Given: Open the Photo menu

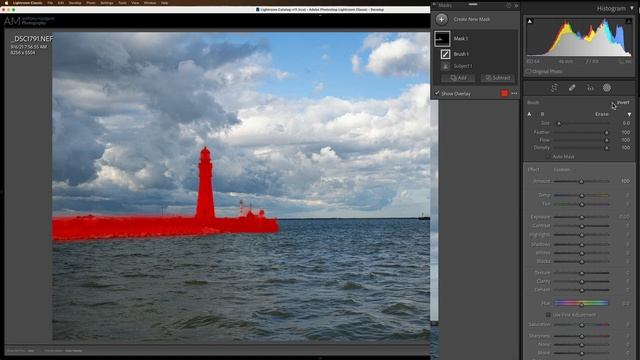Looking at the screenshot, I should click(x=91, y=3).
